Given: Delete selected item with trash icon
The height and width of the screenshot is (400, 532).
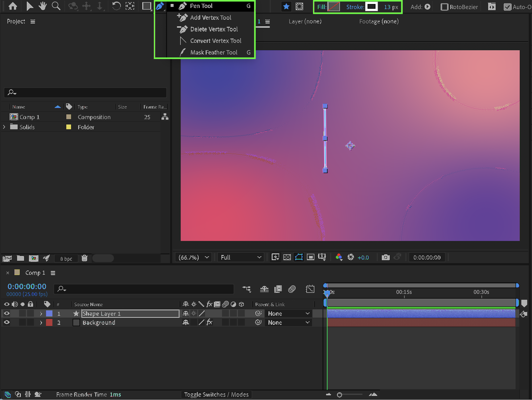Looking at the screenshot, I should (x=84, y=258).
